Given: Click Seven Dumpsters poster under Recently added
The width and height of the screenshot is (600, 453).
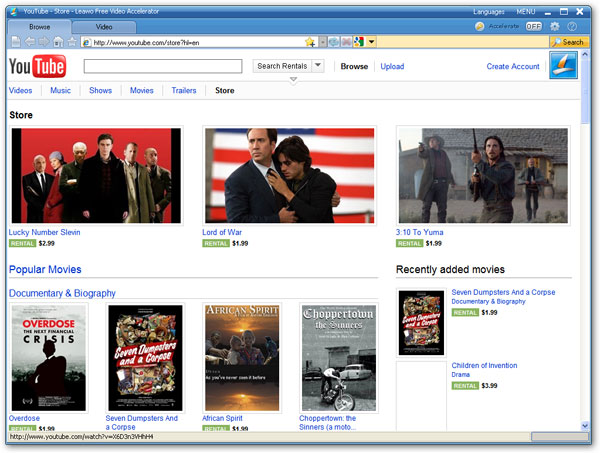Looking at the screenshot, I should pos(421,323).
